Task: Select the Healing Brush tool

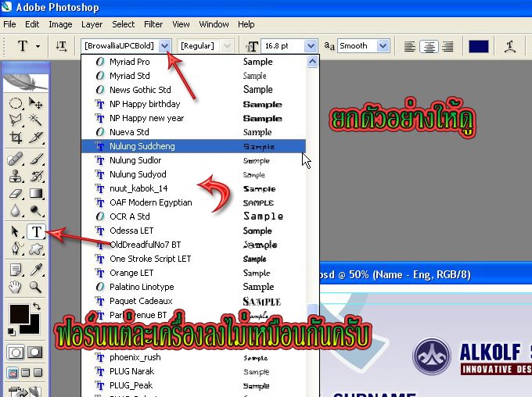Action: coord(16,159)
